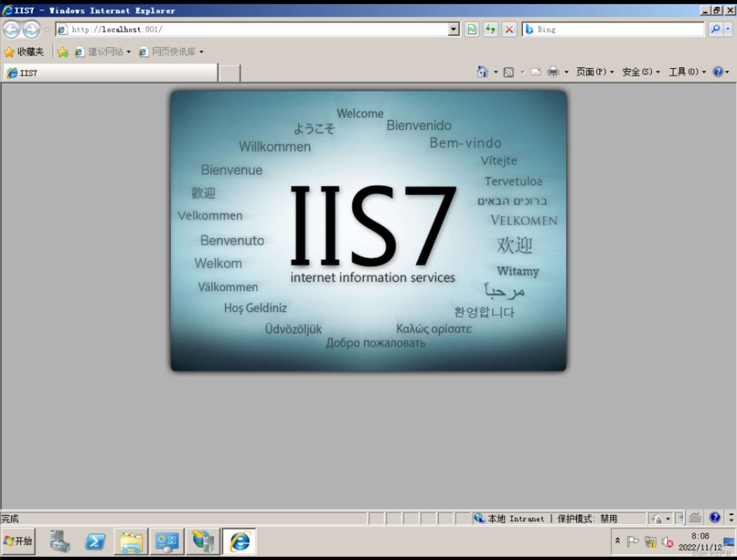The height and width of the screenshot is (560, 737).
Task: Add page to favorites bar star icon
Action: (63, 52)
